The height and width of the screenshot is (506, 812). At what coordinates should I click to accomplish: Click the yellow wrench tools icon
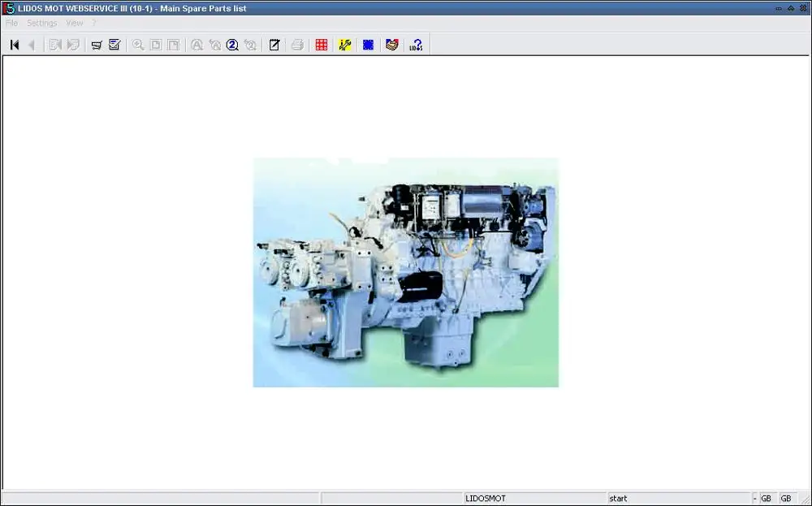344,45
